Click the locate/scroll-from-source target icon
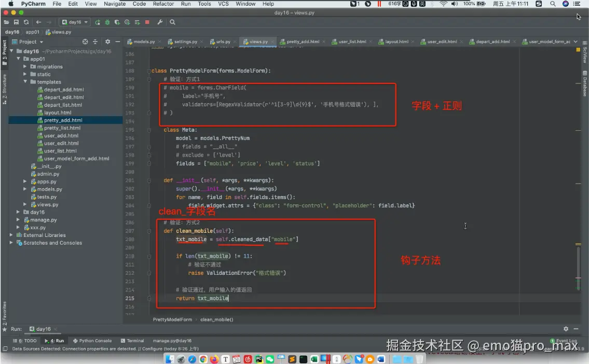Viewport: 589px width, 364px height. click(x=85, y=41)
